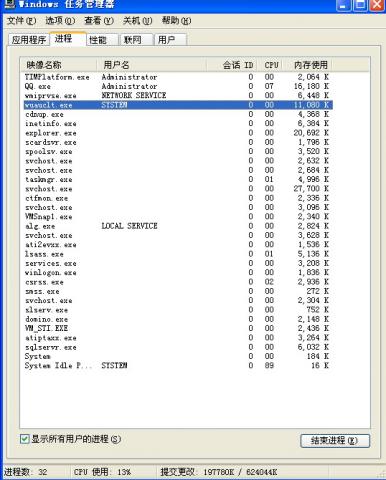
Task: Switch to the 性能 tab
Action: click(102, 40)
